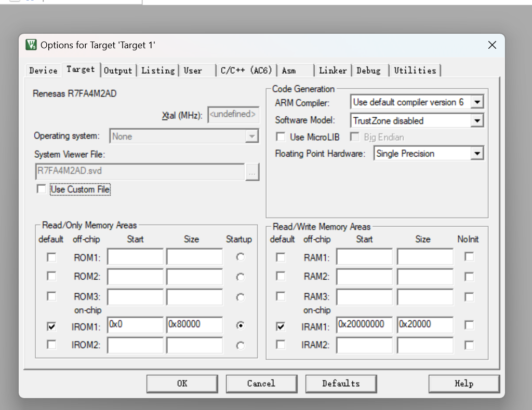The image size is (532, 410).
Task: Click the RAM2 Size field
Action: (425, 277)
